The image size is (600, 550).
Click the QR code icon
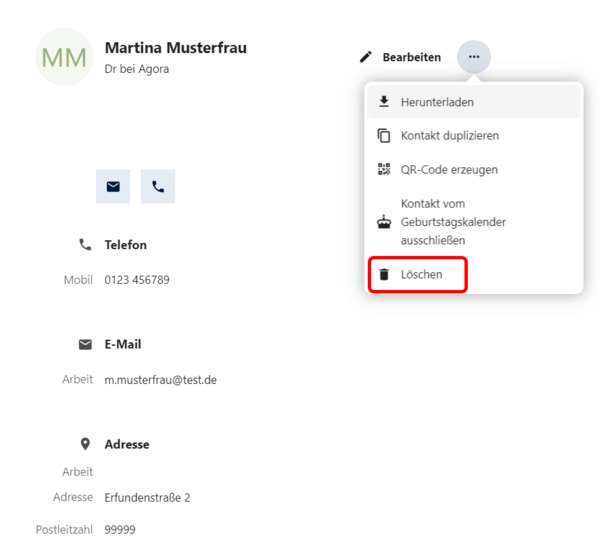coord(384,169)
